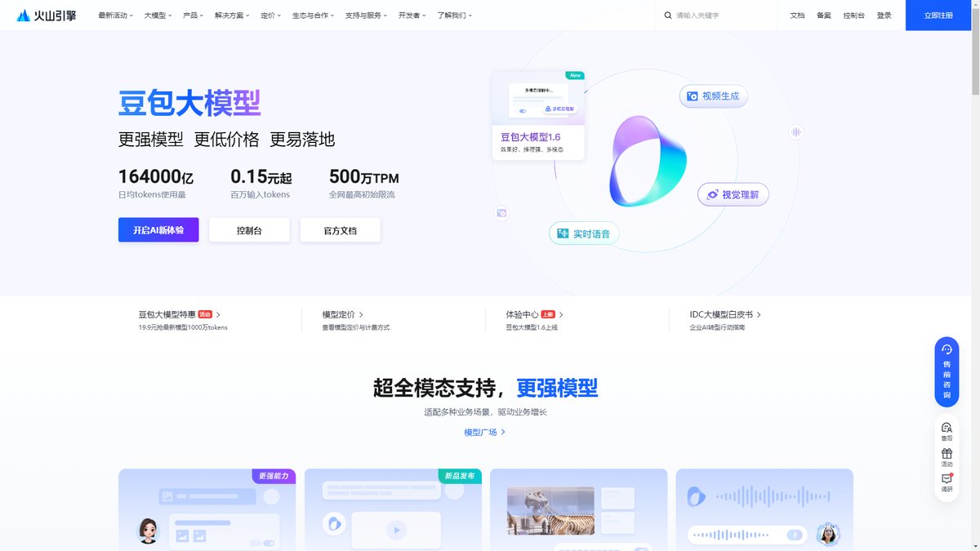
Task: Click the 500万TPM statistic
Action: click(x=364, y=177)
